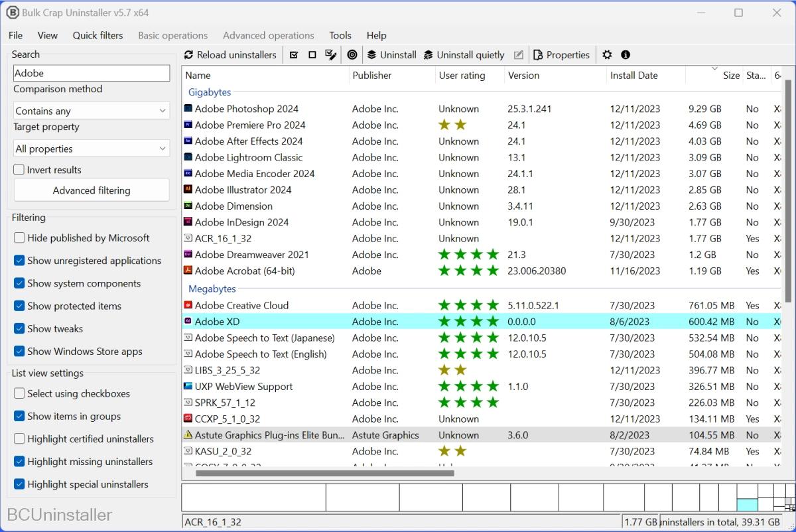Click the target crosshair toolbar icon
The width and height of the screenshot is (796, 532).
[x=352, y=55]
